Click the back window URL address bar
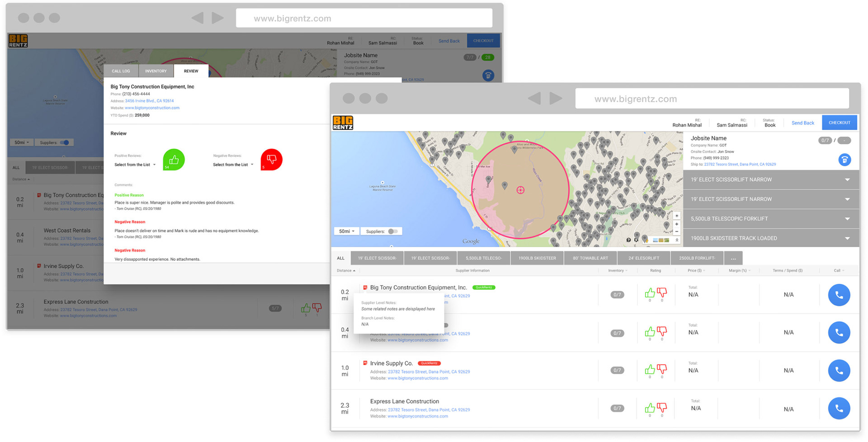This screenshot has width=868, height=442. point(364,18)
